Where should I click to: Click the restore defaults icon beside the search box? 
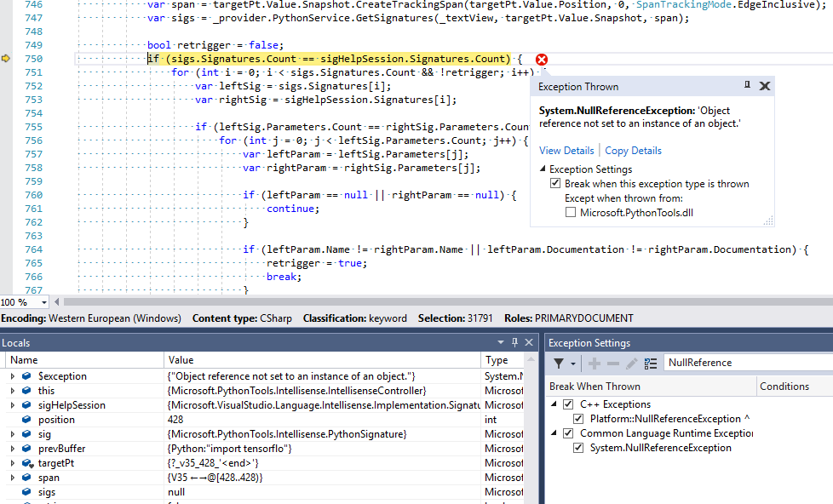[650, 362]
